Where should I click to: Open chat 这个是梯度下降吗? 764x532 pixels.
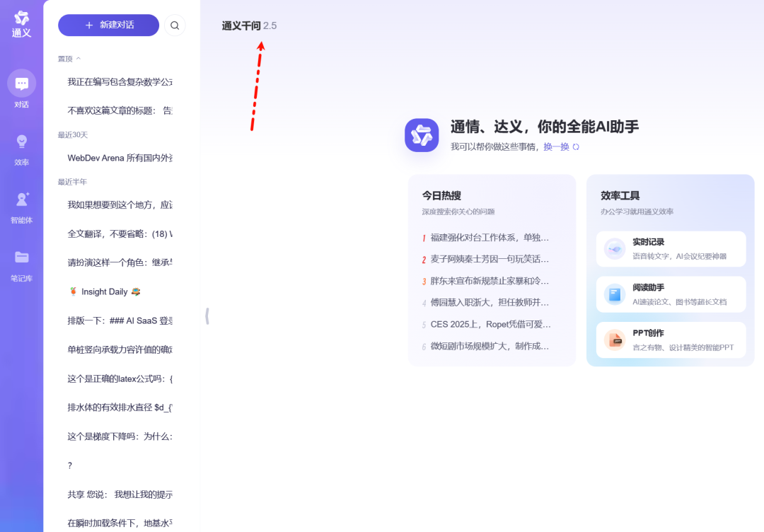(120, 436)
